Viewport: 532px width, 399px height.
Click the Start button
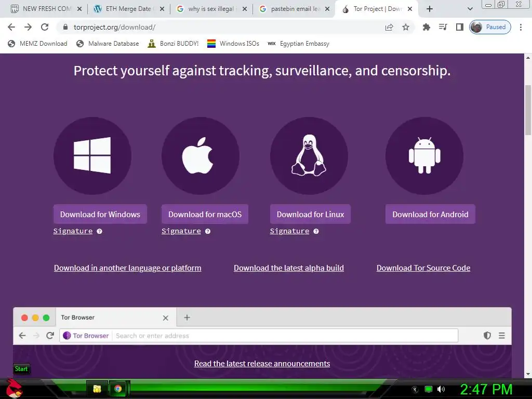pos(21,369)
